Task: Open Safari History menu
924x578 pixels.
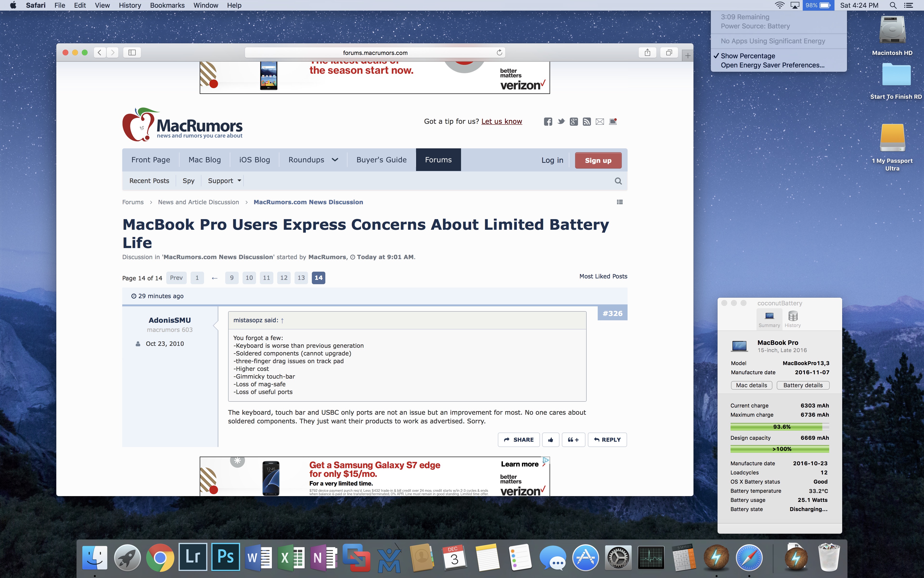Action: coord(130,5)
